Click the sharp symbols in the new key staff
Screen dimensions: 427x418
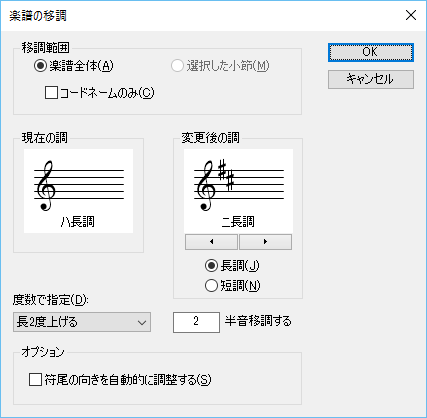click(x=226, y=175)
